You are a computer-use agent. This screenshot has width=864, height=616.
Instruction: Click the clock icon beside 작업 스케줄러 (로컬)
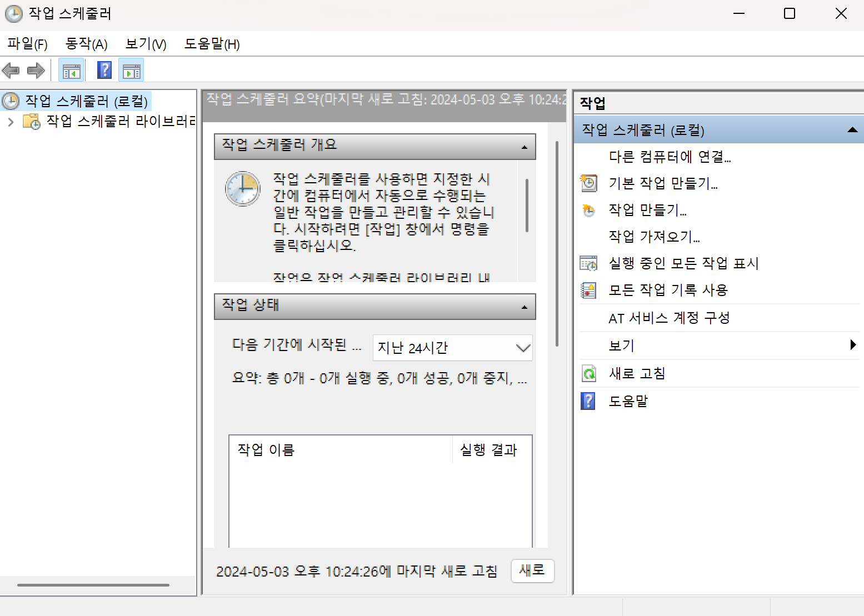tap(11, 101)
